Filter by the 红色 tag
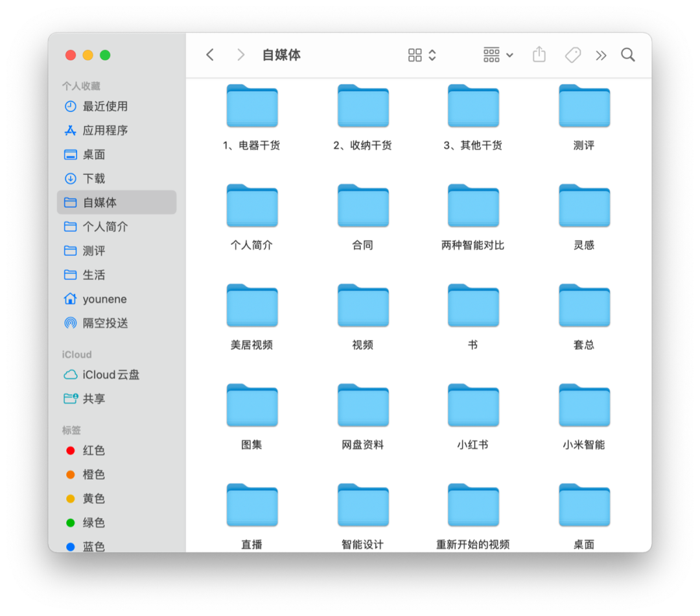This screenshot has width=700, height=616. [x=117, y=451]
